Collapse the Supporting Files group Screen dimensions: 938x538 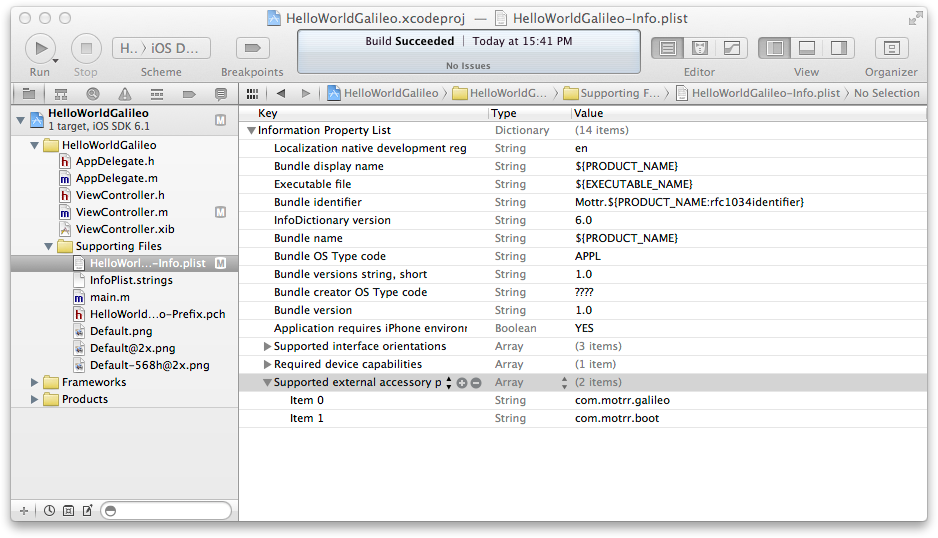[x=48, y=246]
